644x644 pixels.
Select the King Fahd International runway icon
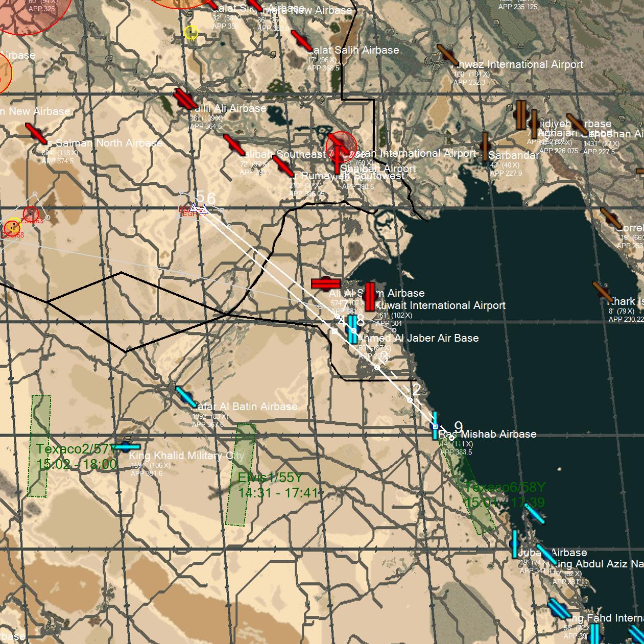[559, 609]
